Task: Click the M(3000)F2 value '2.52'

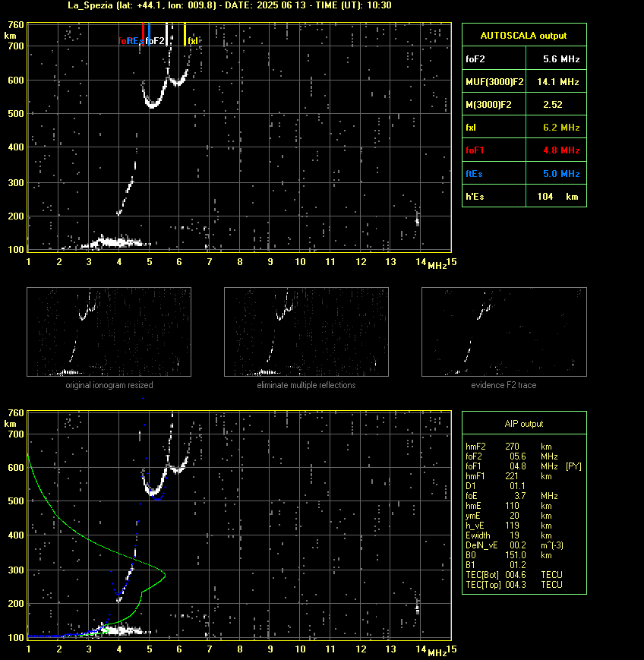Action: (x=553, y=104)
